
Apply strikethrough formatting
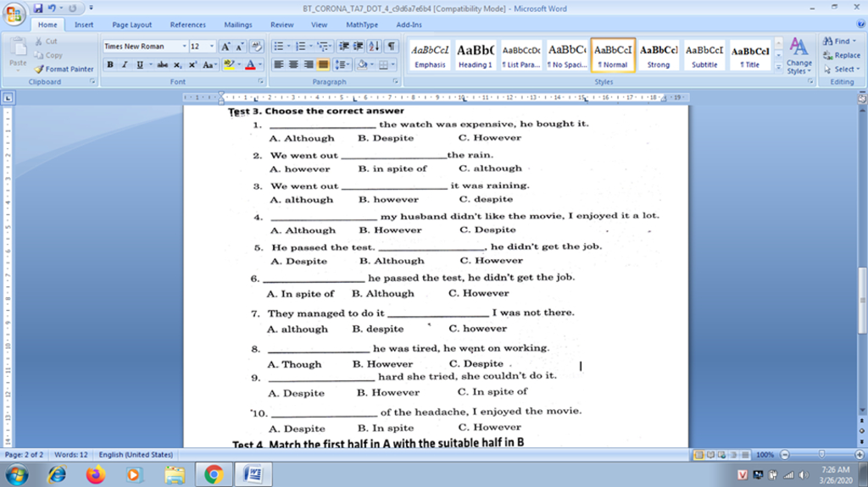(162, 64)
